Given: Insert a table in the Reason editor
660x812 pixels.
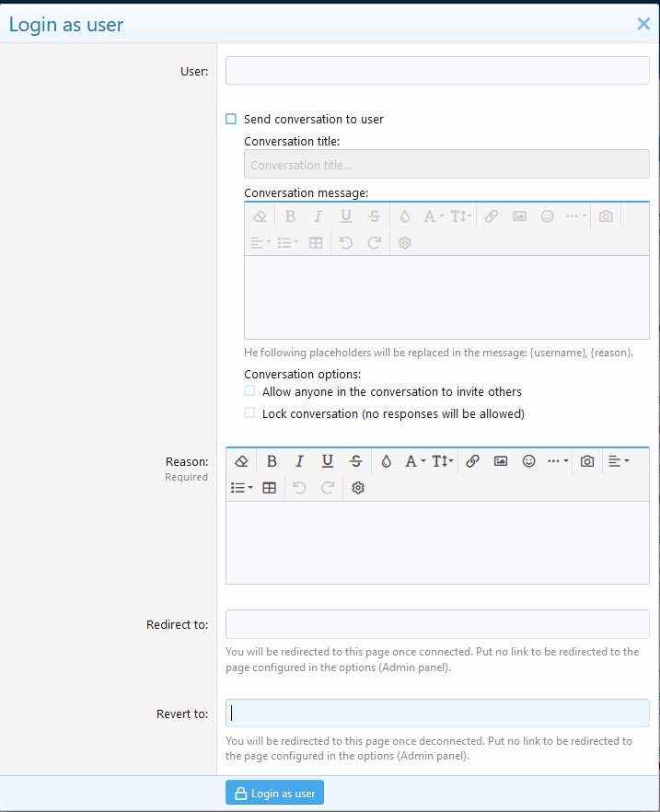Looking at the screenshot, I should [x=270, y=488].
